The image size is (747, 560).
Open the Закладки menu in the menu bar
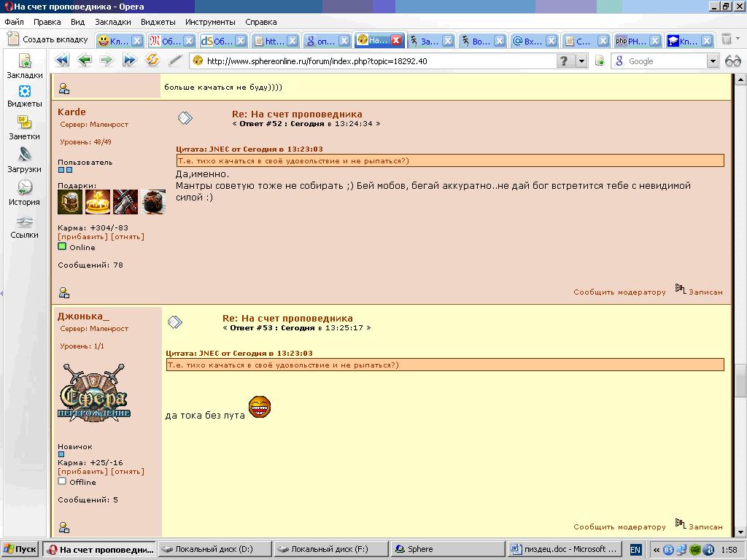pyautogui.click(x=113, y=22)
